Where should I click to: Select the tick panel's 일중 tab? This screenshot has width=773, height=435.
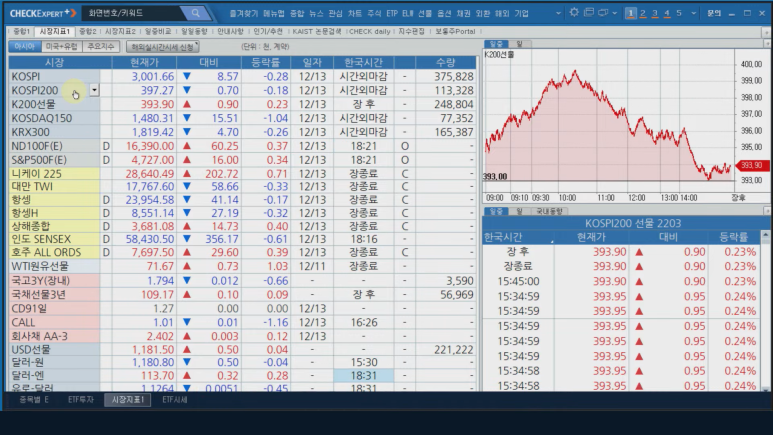pos(496,211)
